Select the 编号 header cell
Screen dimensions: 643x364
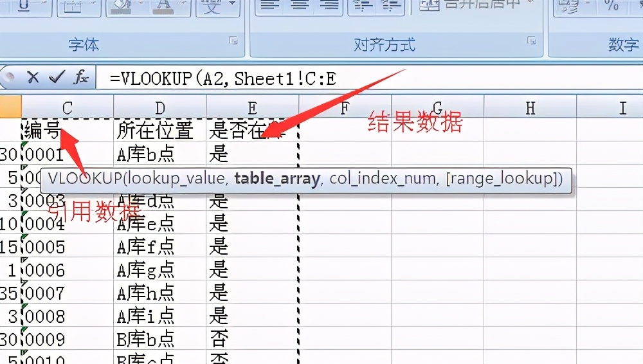(68, 130)
